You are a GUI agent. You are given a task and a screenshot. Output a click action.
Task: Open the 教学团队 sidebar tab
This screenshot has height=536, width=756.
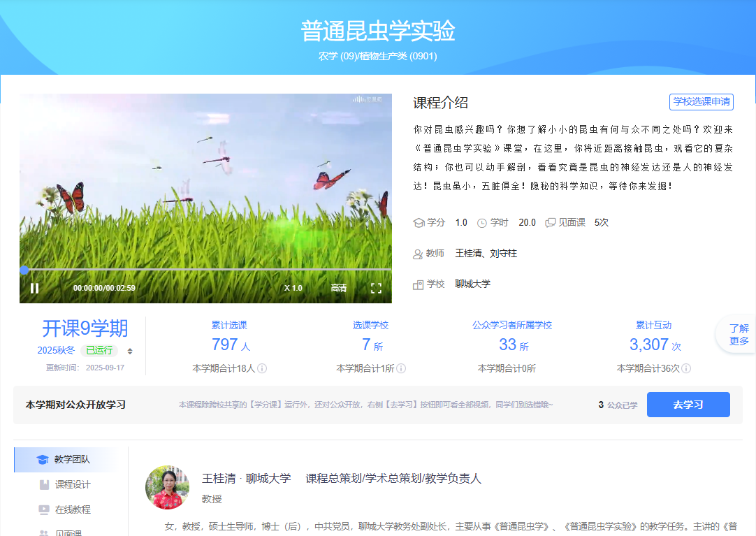[71, 459]
